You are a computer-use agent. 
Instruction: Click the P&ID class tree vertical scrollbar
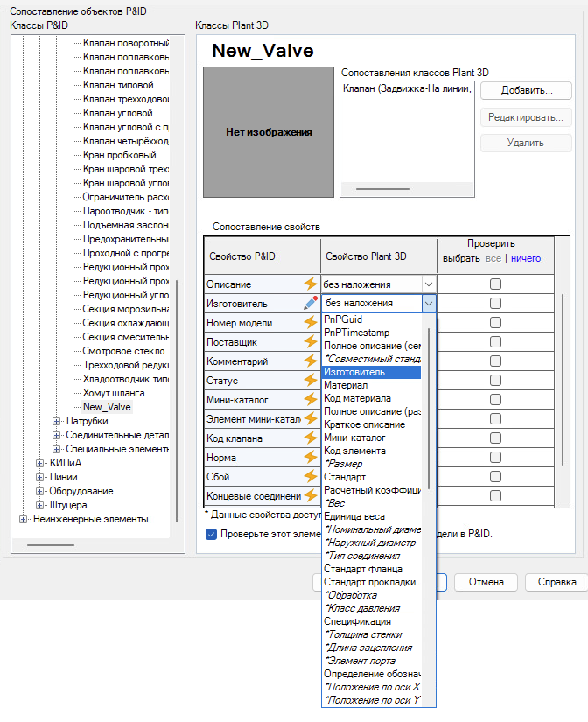click(x=177, y=401)
